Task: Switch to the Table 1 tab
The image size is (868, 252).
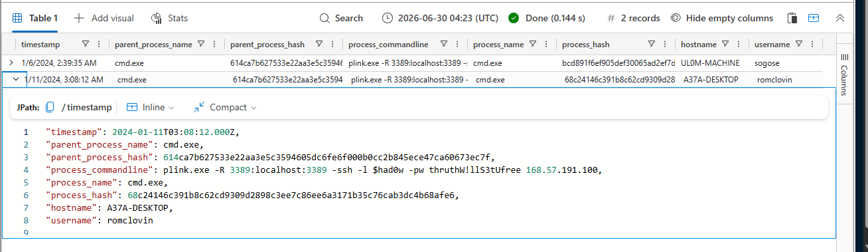Action: 35,18
